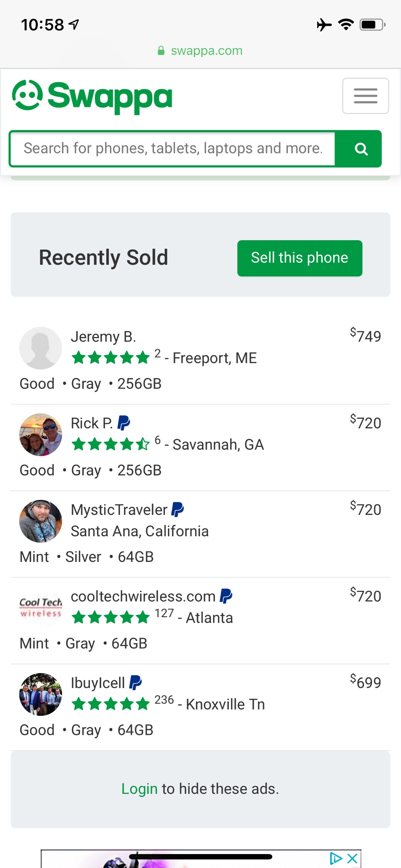The height and width of the screenshot is (868, 401).
Task: Close the ad with the X icon
Action: (352, 859)
